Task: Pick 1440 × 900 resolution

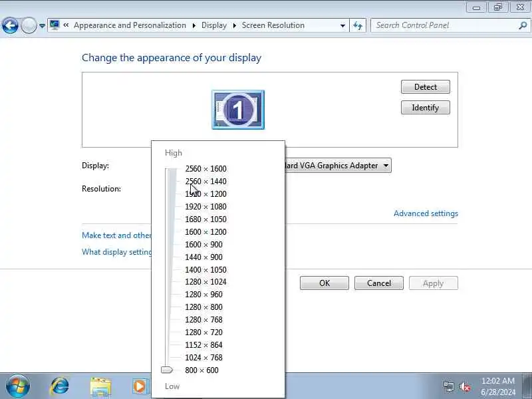Action: point(203,257)
